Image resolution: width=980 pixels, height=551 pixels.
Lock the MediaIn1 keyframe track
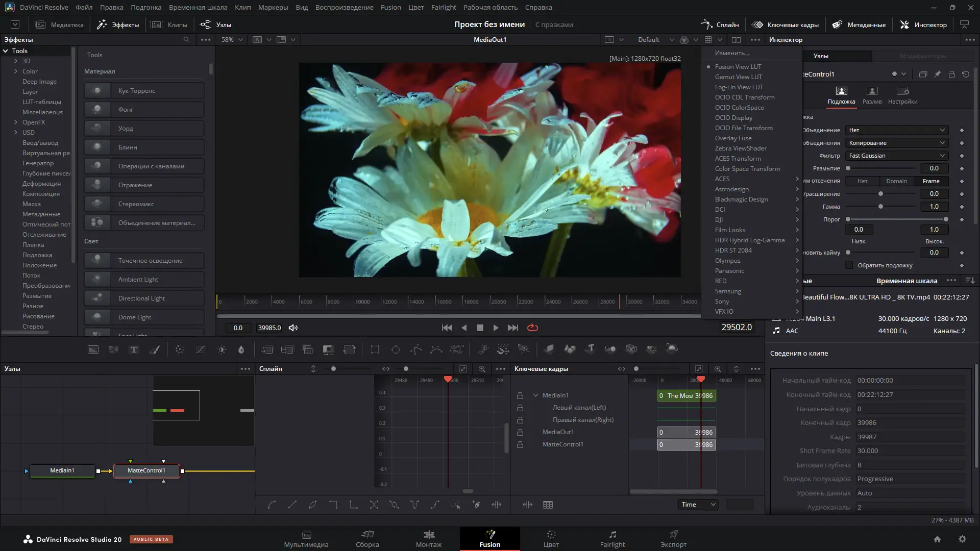[520, 395]
